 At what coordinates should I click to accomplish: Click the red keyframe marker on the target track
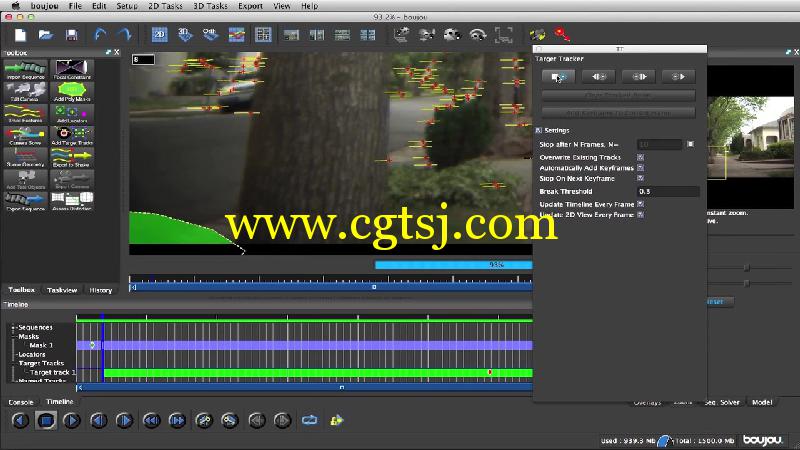point(490,372)
